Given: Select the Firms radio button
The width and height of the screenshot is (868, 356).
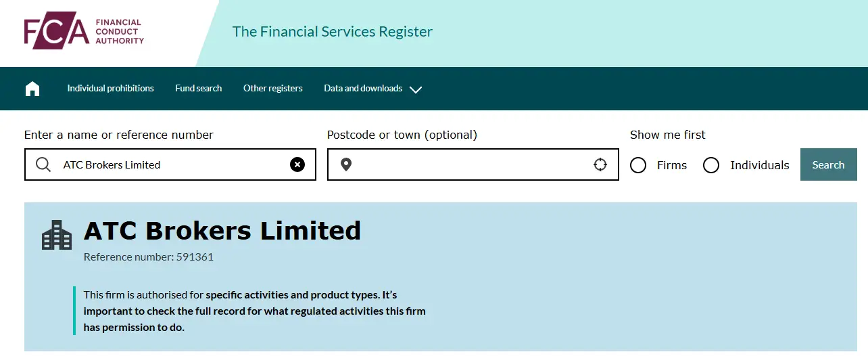Looking at the screenshot, I should [638, 165].
